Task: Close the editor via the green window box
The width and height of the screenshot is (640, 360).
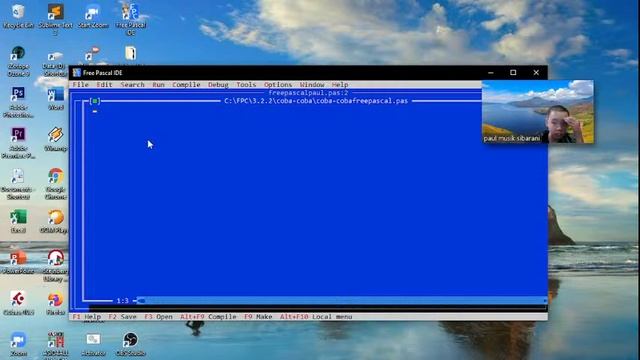Action: 95,101
